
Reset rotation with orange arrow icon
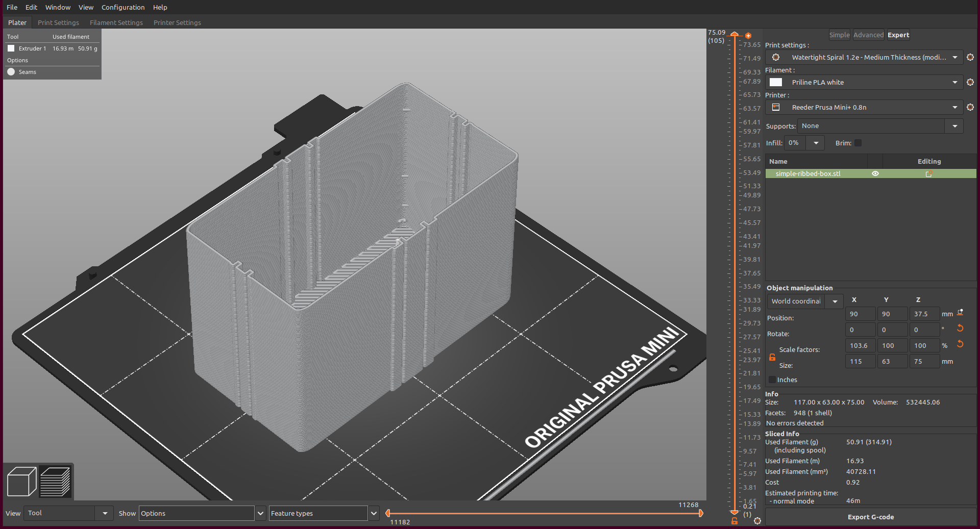coord(960,328)
